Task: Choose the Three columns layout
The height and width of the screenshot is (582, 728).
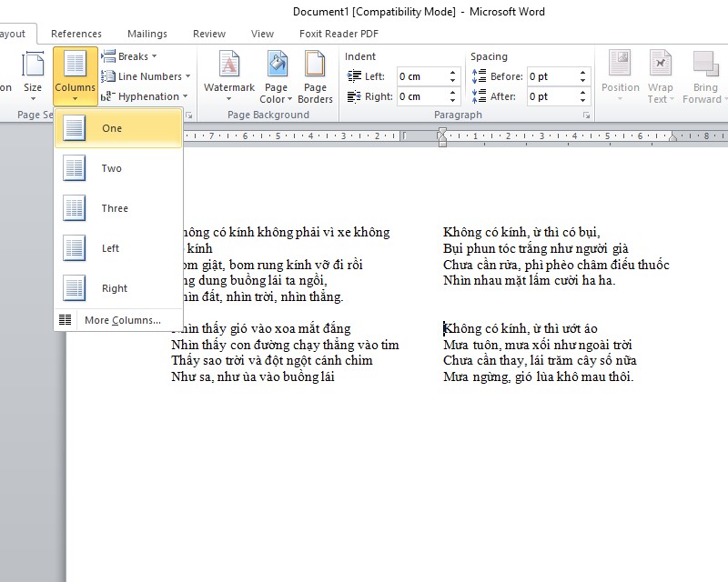Action: point(118,208)
